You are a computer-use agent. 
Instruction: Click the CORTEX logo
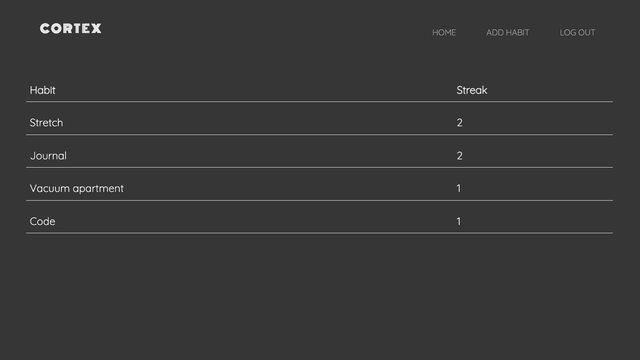[71, 28]
